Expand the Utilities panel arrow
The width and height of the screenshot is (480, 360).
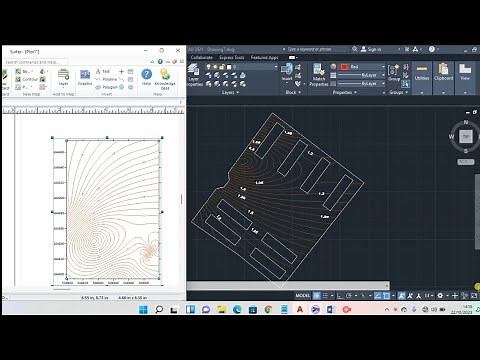422,93
